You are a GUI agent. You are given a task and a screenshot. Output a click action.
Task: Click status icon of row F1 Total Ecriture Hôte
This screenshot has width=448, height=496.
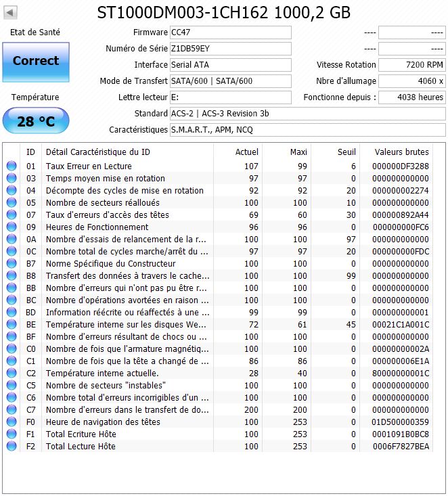pyautogui.click(x=12, y=434)
